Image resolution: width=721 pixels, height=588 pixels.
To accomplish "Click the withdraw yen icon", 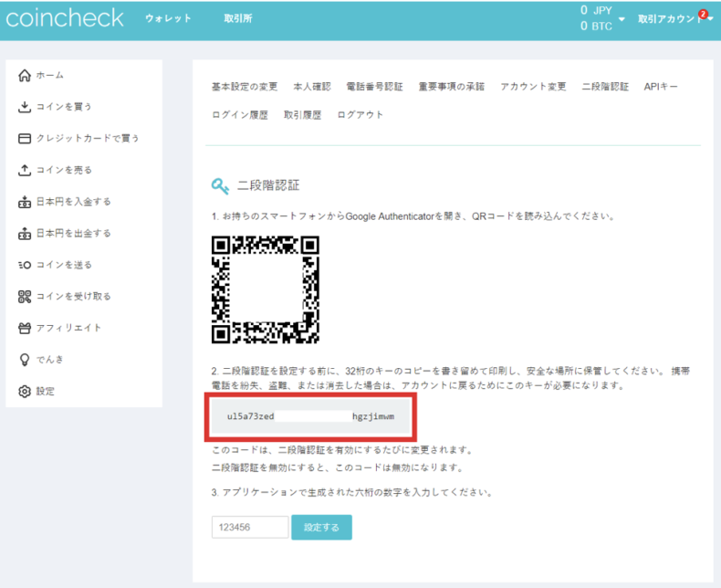I will [x=25, y=233].
